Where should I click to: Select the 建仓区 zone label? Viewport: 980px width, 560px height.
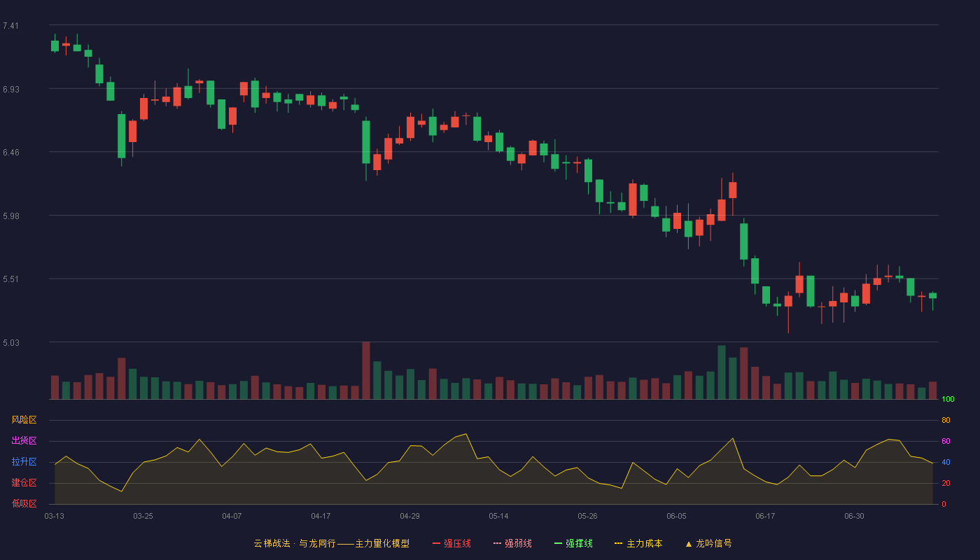coord(24,483)
